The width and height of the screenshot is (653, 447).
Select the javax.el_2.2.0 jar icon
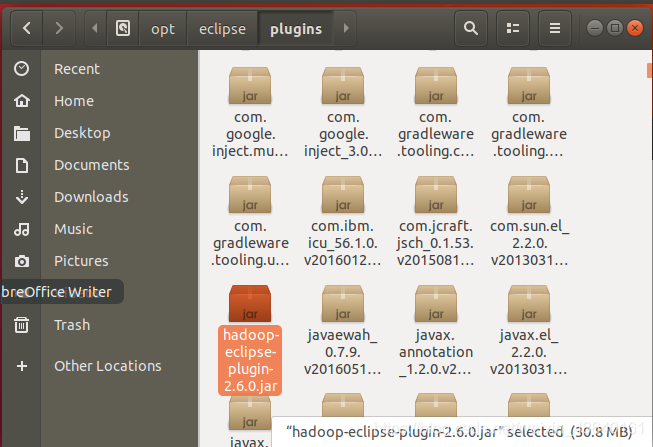point(528,304)
